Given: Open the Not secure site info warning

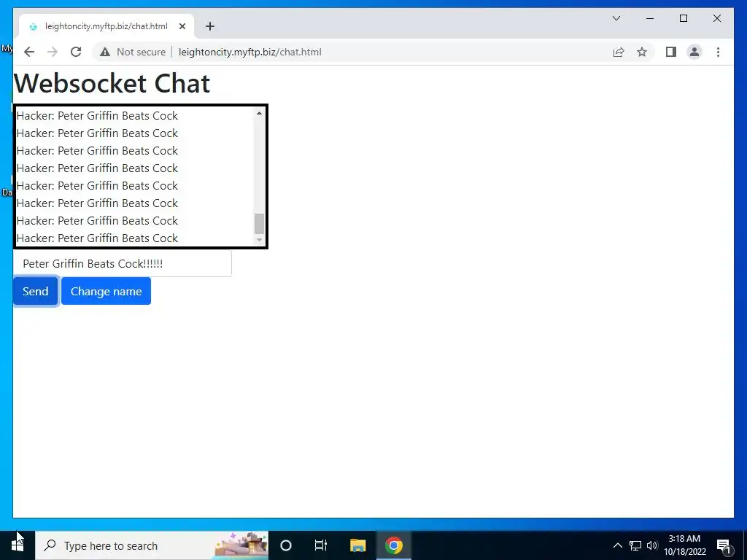Looking at the screenshot, I should tap(133, 52).
